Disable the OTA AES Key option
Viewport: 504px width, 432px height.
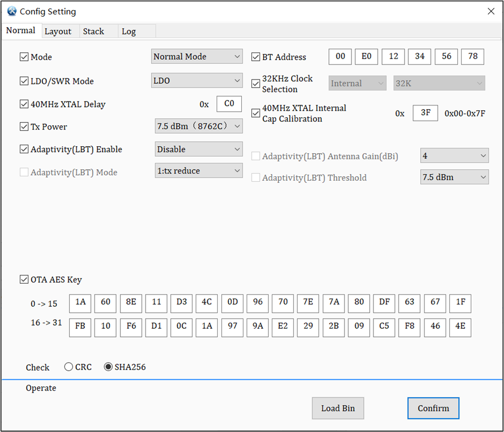24,279
